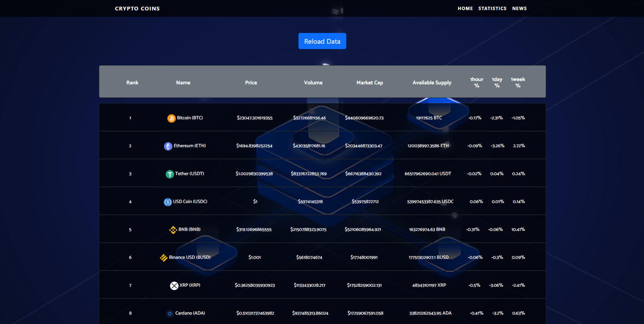Click XRP 1day change -3.06%
Viewport: 644px width, 324px height.
[496, 285]
